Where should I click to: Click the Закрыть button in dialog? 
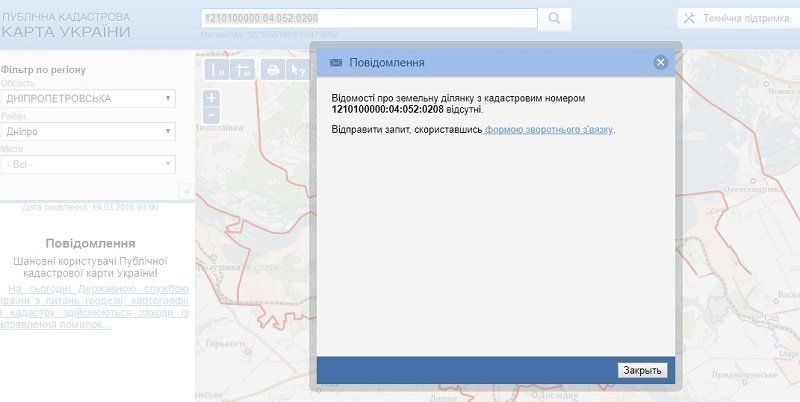[642, 370]
